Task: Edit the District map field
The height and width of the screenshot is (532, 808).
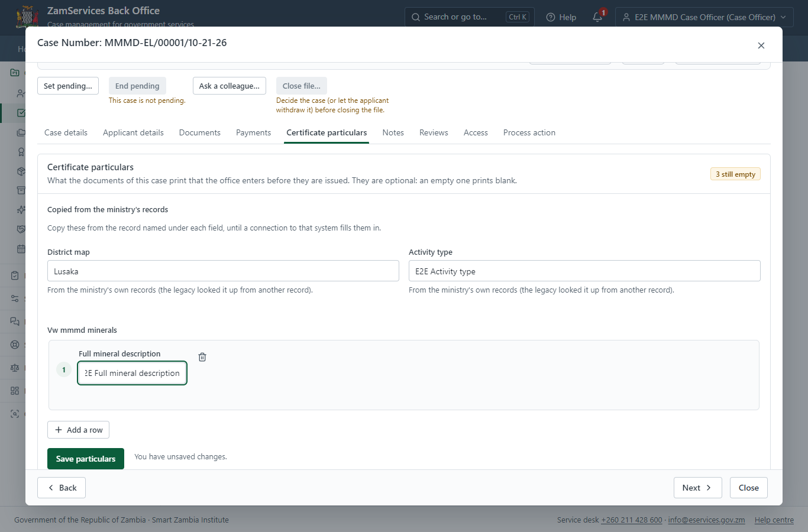Action: pos(223,271)
